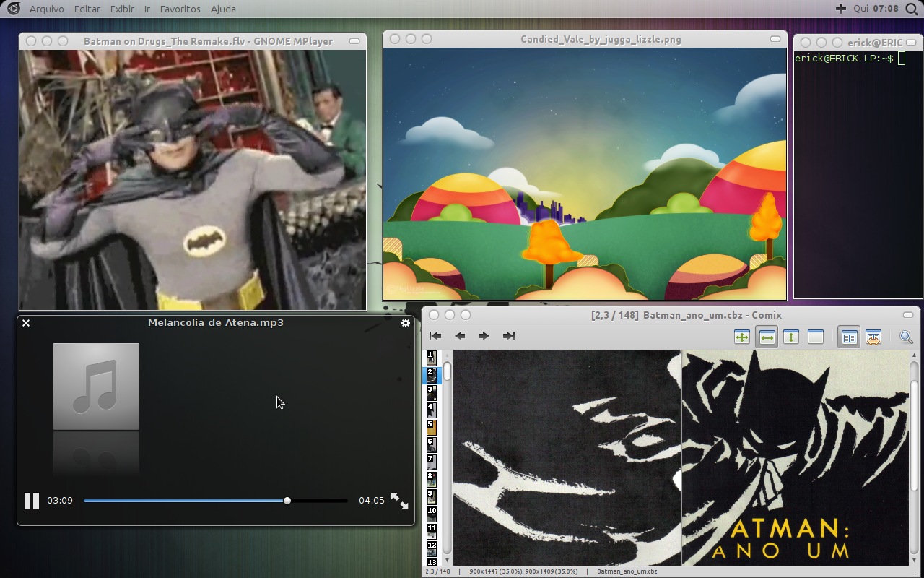Click the '03:09' elapsed time label
This screenshot has height=578, width=924.
tap(60, 501)
